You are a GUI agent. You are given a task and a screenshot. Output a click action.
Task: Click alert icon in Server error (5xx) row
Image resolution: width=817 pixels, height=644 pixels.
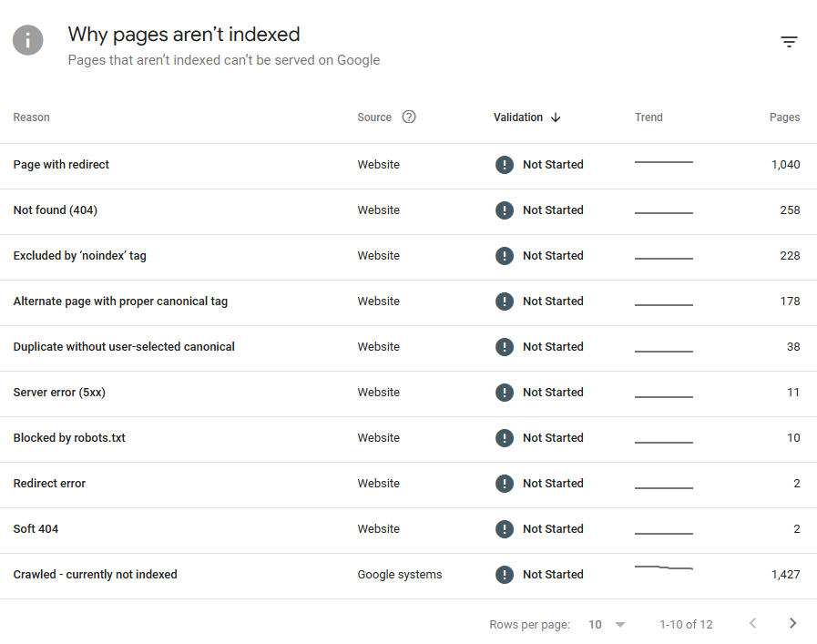coord(505,393)
